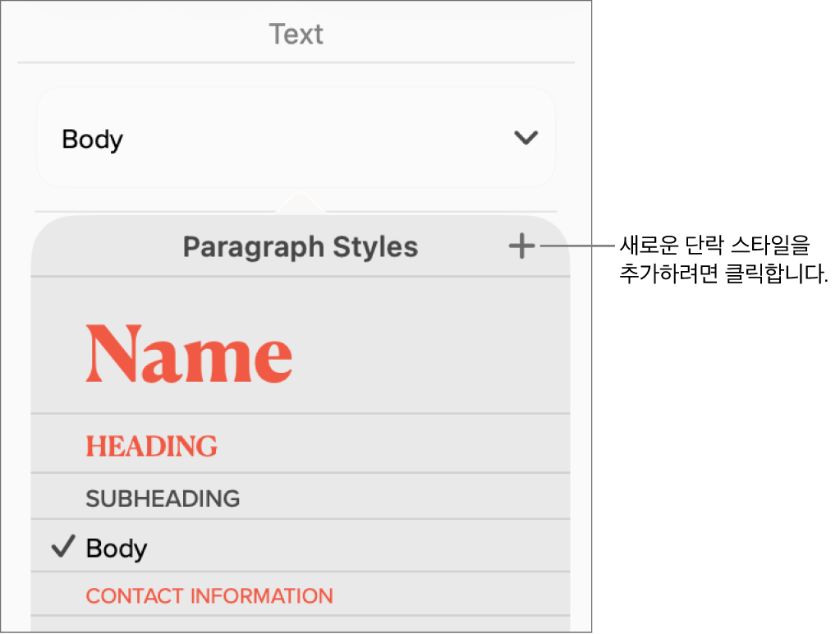The width and height of the screenshot is (840, 634).
Task: Select the Name paragraph style
Action: pos(300,346)
